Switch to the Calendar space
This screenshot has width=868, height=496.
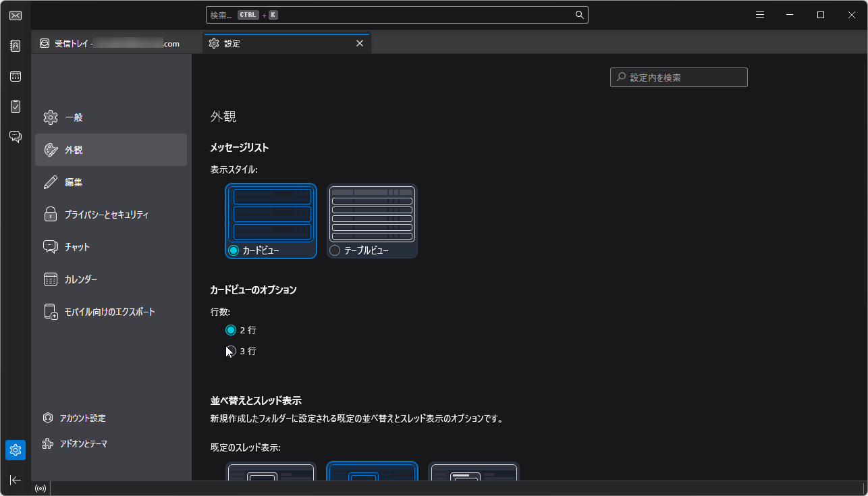(x=15, y=76)
